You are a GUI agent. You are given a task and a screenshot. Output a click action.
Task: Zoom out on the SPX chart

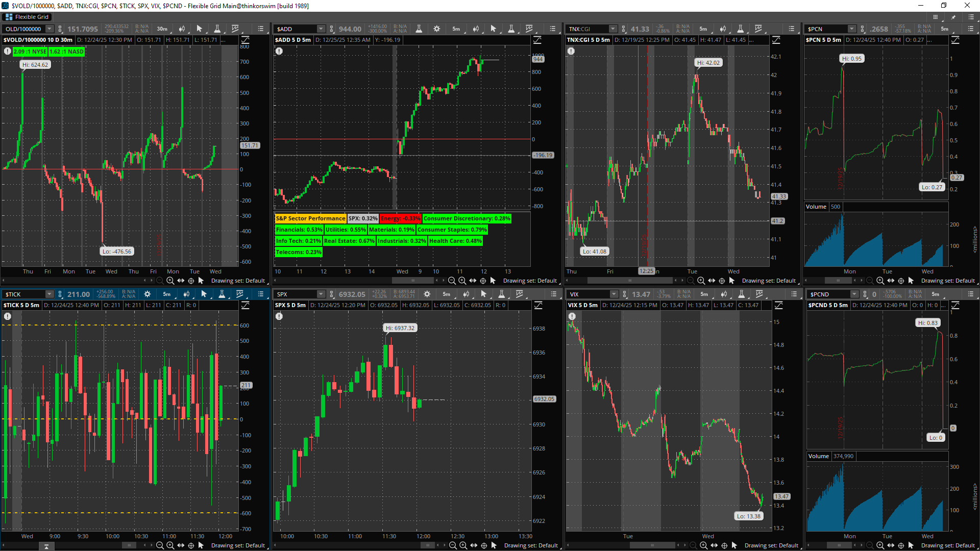click(x=452, y=545)
